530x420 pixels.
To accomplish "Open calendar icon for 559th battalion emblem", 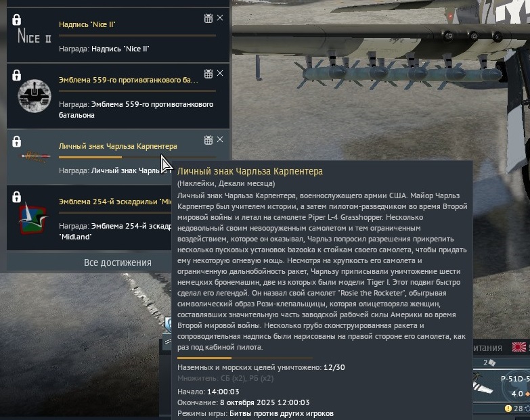I will [208, 74].
